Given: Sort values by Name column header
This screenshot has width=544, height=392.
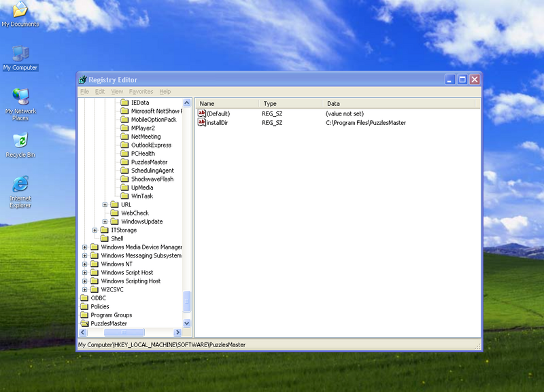Looking at the screenshot, I should coord(227,104).
